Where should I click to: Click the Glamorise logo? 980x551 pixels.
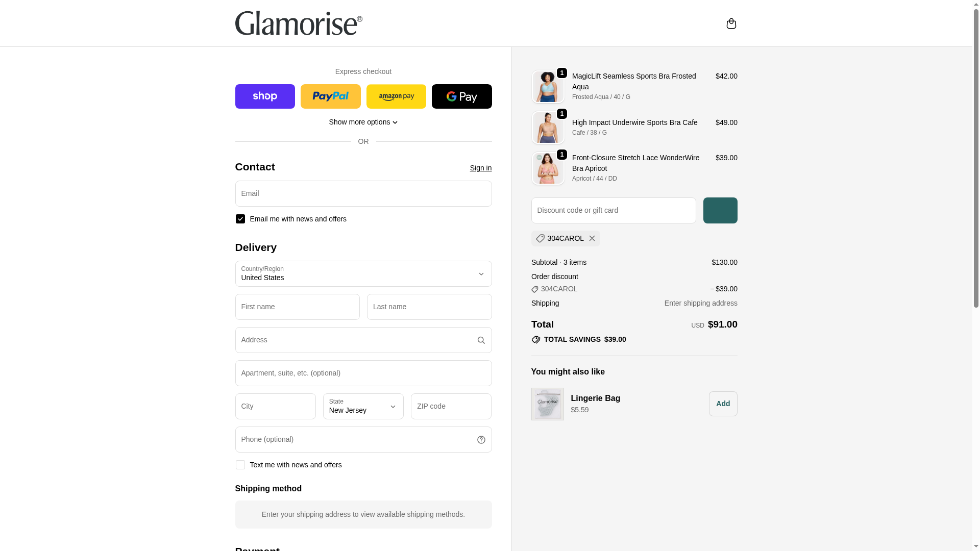299,23
